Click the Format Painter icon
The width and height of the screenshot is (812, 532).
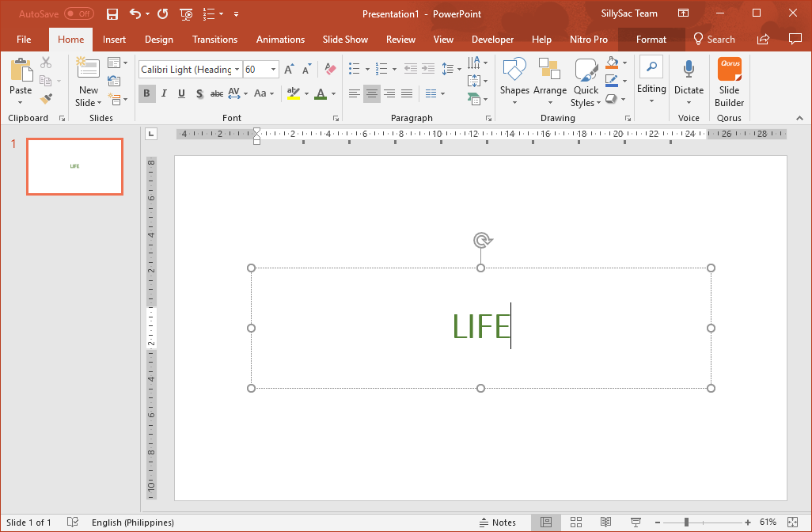click(x=46, y=99)
